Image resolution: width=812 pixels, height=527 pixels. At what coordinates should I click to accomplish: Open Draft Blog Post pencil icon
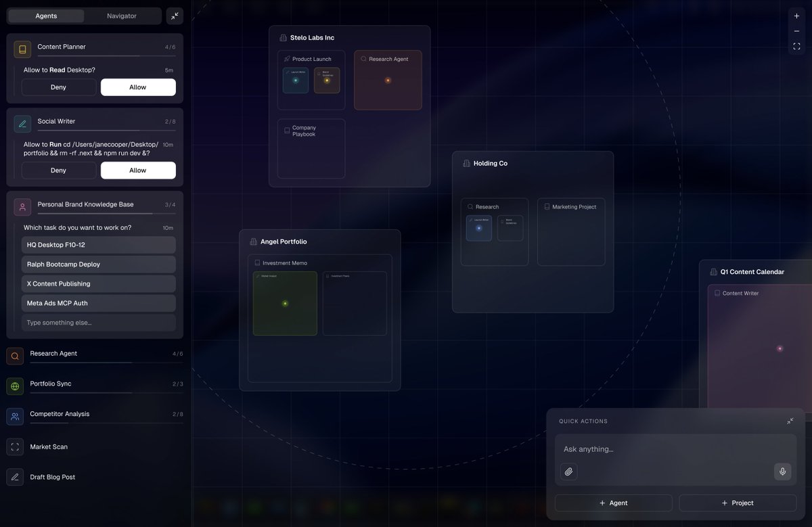click(15, 477)
